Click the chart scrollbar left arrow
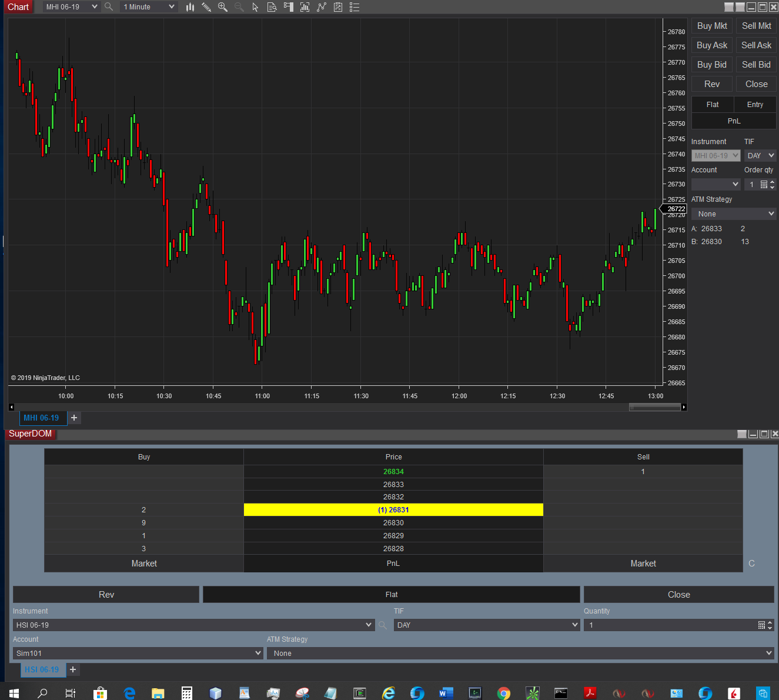 tap(11, 407)
